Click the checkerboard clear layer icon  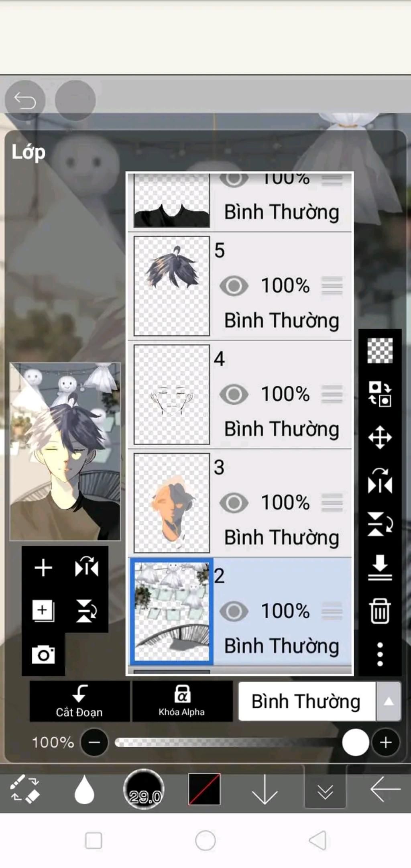click(380, 350)
